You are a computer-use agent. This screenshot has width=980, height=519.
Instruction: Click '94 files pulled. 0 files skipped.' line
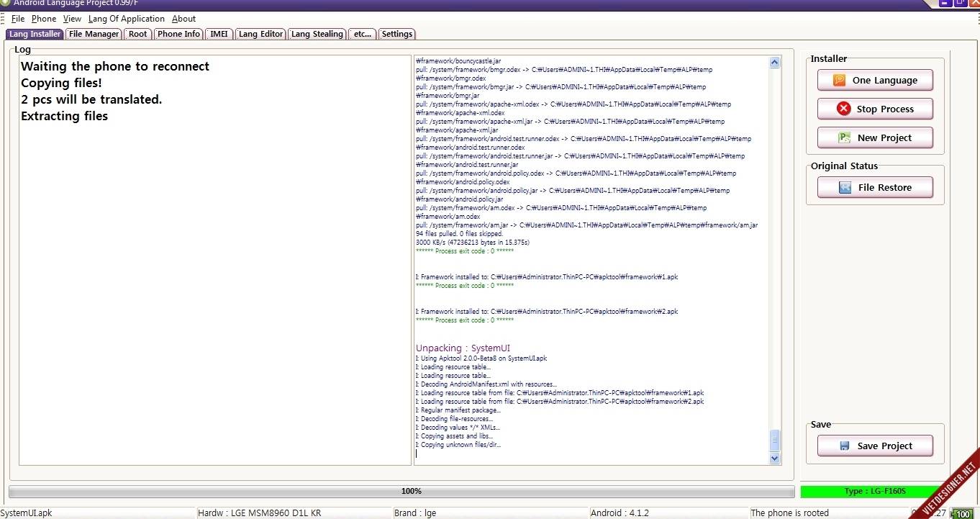(x=459, y=234)
